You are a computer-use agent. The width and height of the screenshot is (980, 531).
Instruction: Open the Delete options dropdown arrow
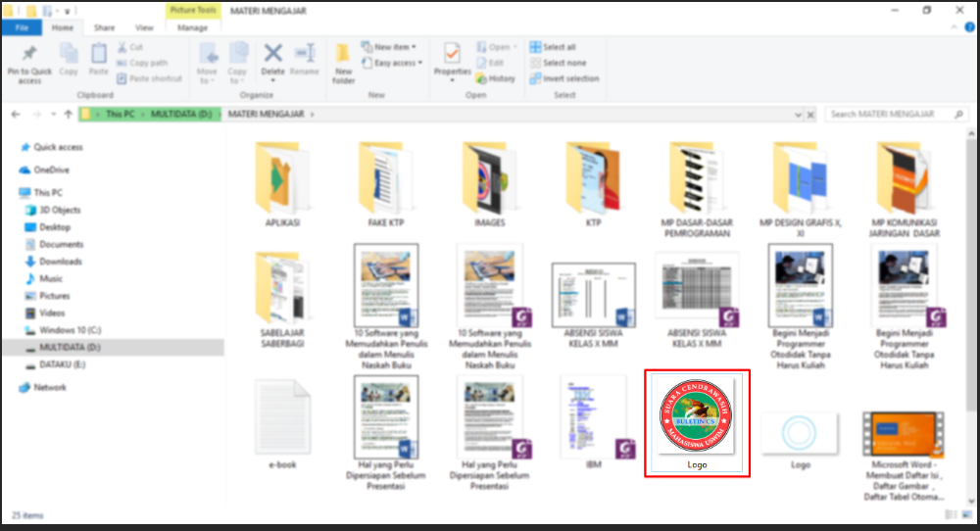click(x=272, y=80)
